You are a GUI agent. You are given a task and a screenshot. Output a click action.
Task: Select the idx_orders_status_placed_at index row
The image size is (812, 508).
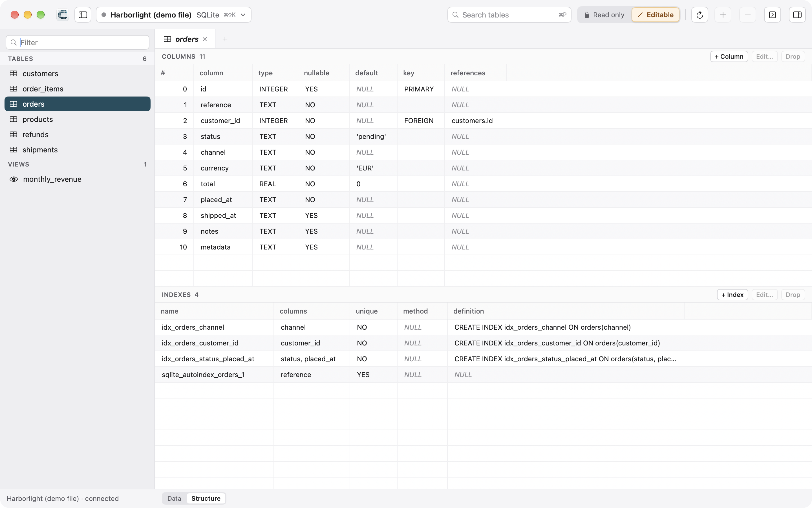(x=483, y=359)
